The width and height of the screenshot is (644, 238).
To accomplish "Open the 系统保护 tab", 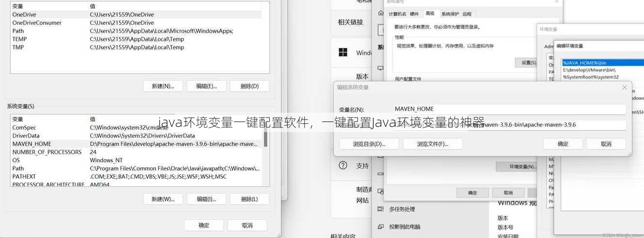I will (x=449, y=14).
